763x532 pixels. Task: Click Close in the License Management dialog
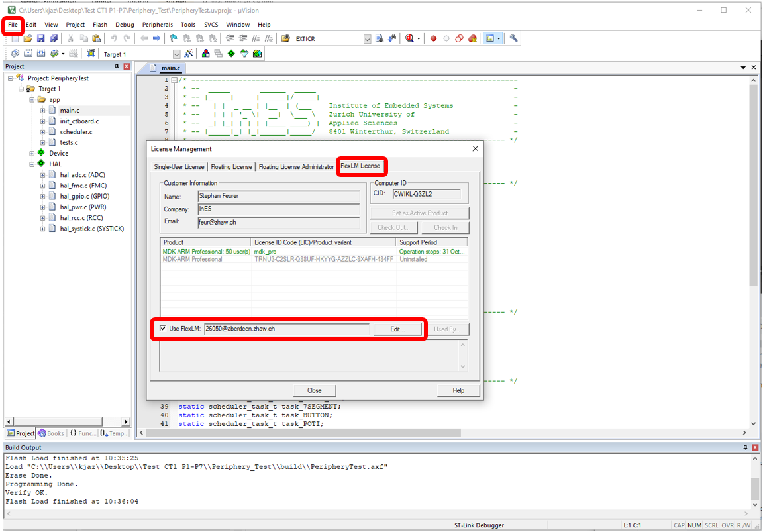click(315, 390)
